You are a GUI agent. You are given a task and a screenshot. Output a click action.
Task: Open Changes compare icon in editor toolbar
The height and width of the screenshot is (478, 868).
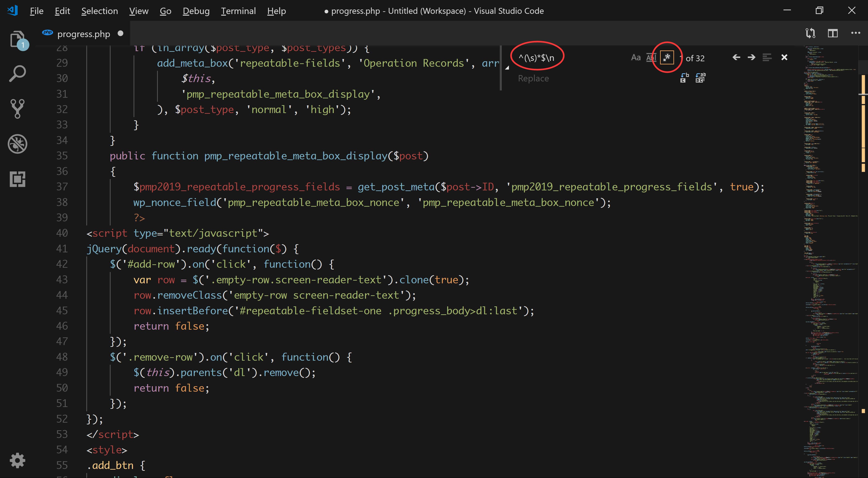[810, 33]
